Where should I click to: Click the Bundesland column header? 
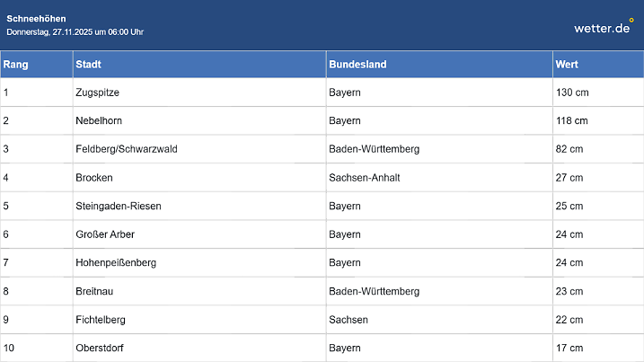point(357,65)
